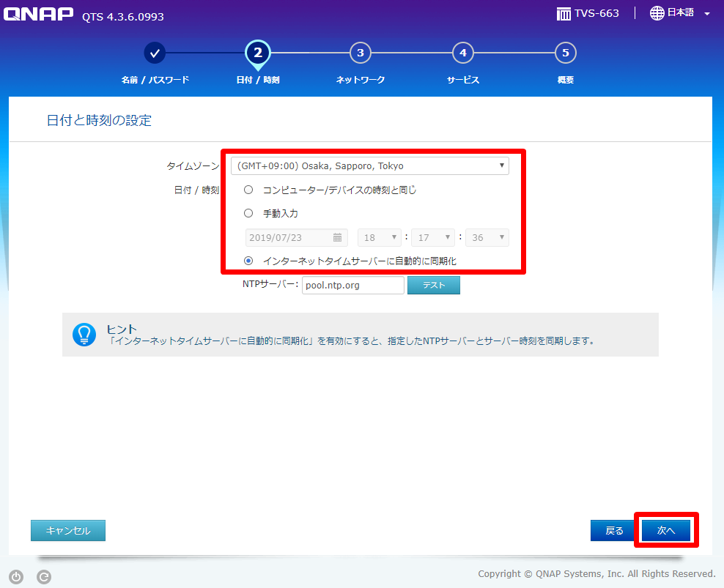Open the hour dropdown showing 18
This screenshot has width=724, height=588.
[379, 238]
